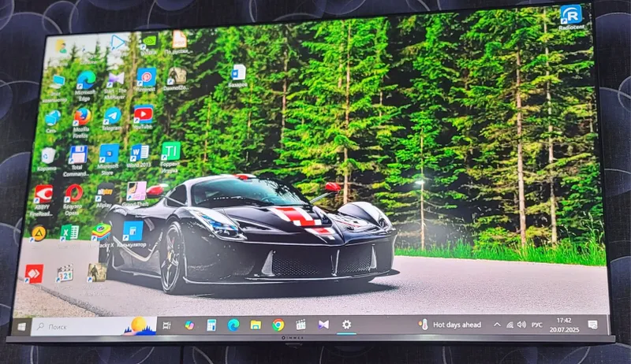Open Task View on the taskbar

(x=166, y=325)
